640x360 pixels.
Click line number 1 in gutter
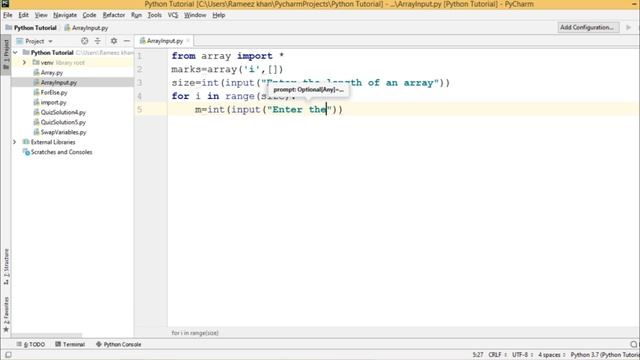pyautogui.click(x=140, y=56)
